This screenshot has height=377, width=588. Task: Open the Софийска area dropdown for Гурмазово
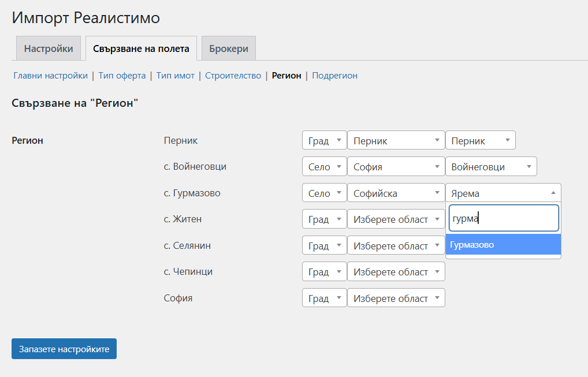396,193
